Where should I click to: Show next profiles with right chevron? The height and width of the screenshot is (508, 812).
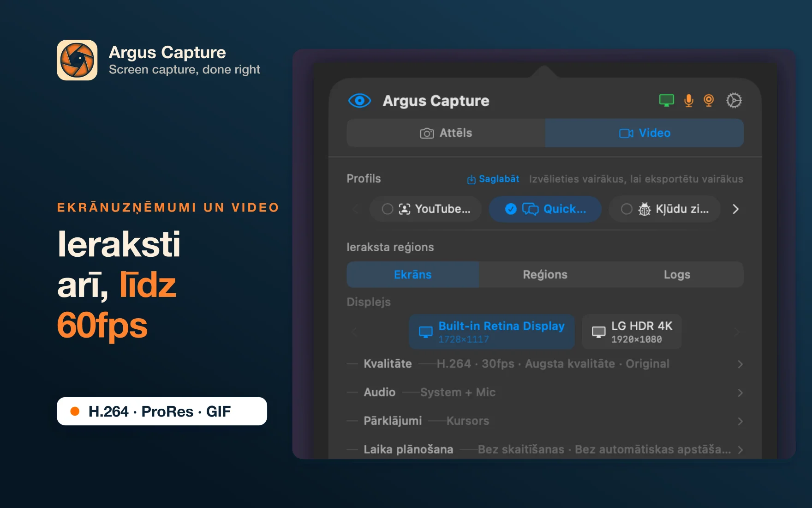(x=735, y=209)
